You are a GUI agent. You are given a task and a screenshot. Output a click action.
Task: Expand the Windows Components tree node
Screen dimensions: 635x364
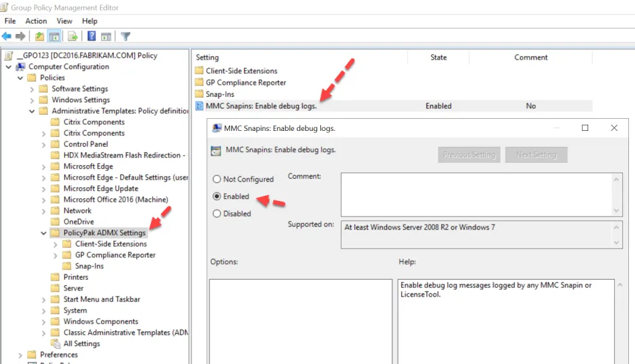pyautogui.click(x=44, y=321)
